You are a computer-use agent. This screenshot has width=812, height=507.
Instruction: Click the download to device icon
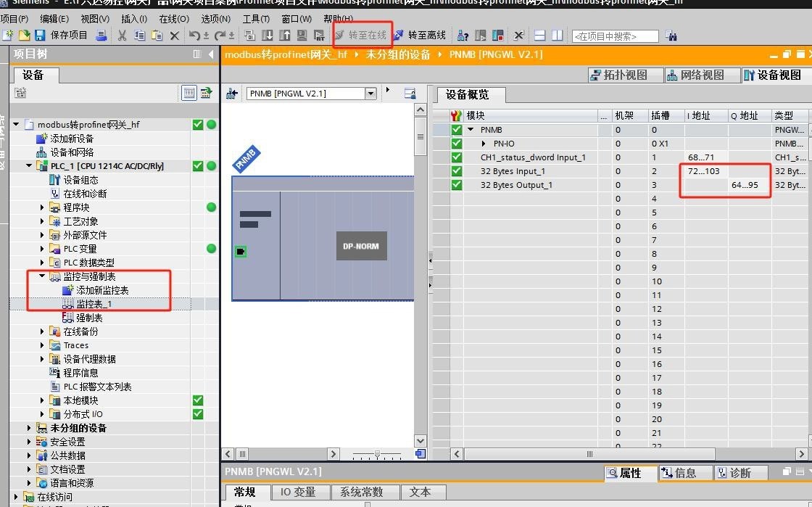pyautogui.click(x=268, y=35)
